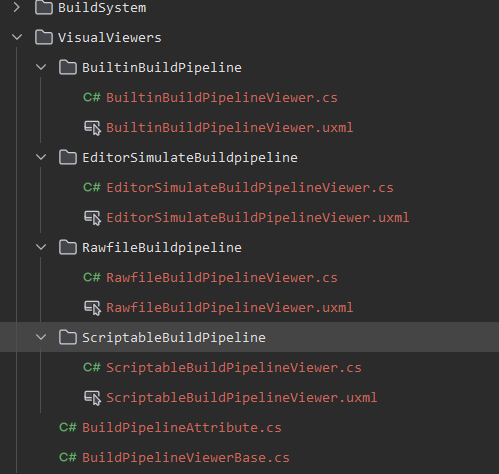
Task: Click the BuildSystem folder icon
Action: point(44,7)
